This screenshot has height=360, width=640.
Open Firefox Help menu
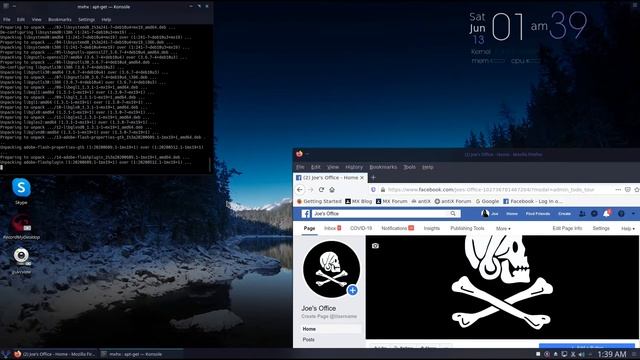[x=427, y=167]
